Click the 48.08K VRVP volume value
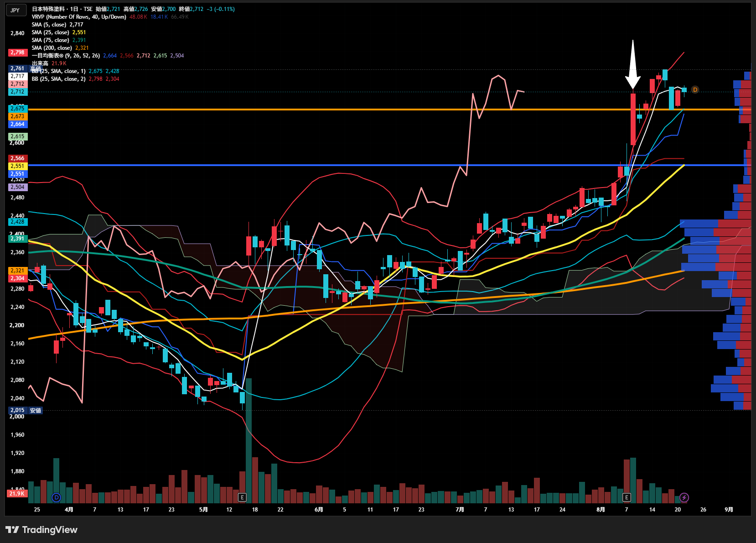Image resolution: width=756 pixels, height=543 pixels. pos(138,17)
